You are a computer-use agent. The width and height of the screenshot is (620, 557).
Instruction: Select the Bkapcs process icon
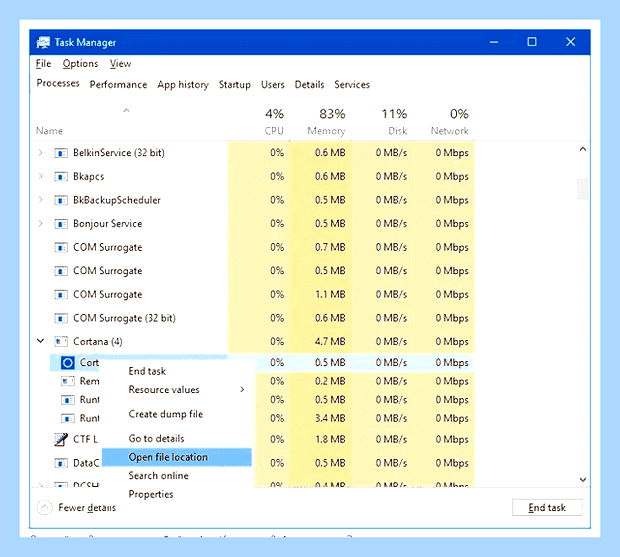60,176
